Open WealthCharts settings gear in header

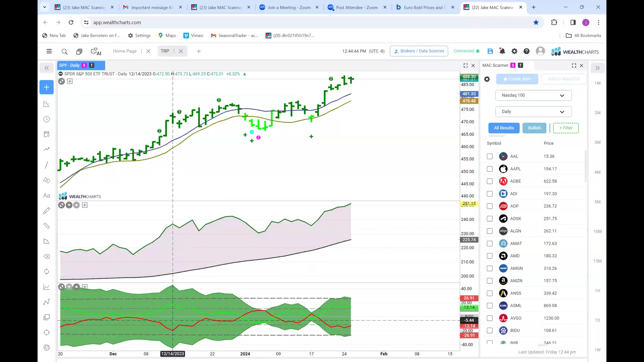click(514, 51)
